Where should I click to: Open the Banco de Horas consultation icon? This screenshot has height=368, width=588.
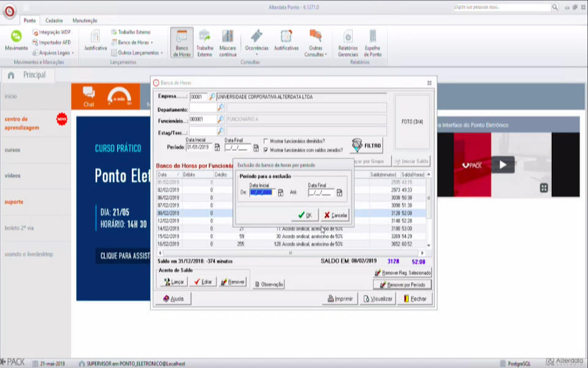[182, 42]
